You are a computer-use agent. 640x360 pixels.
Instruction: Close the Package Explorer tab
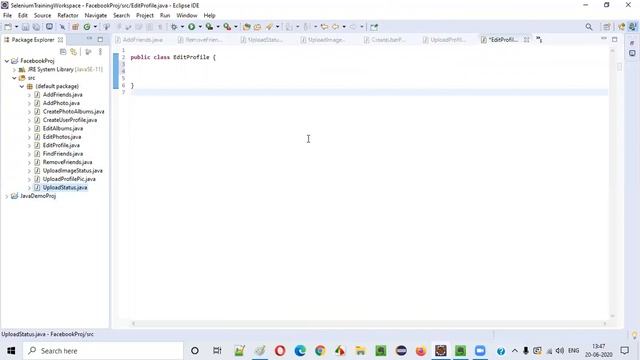[60, 40]
